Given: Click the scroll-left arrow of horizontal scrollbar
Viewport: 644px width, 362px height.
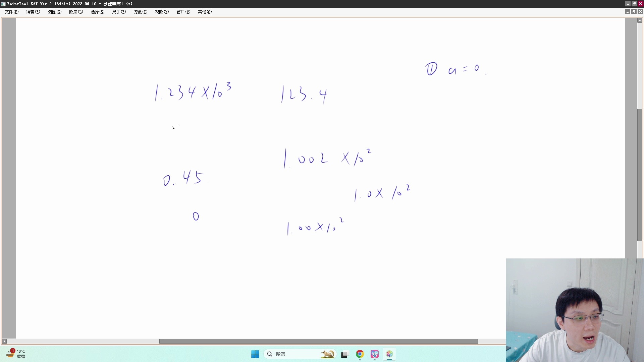Looking at the screenshot, I should tap(4, 341).
